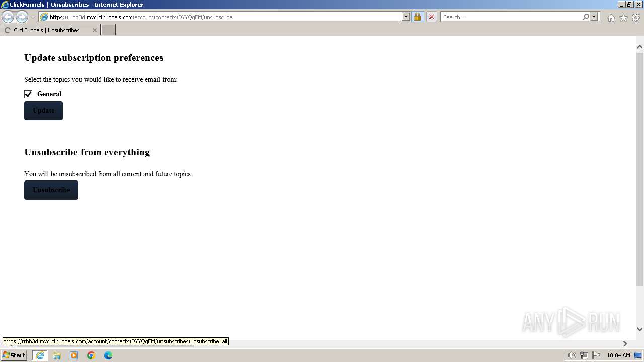The width and height of the screenshot is (644, 362).
Task: Click the Update button
Action: (x=43, y=111)
